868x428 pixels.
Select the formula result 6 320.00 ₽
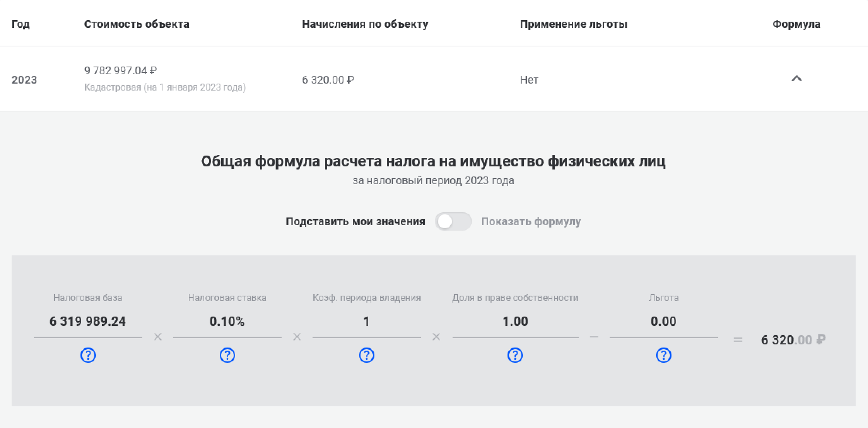coord(793,340)
